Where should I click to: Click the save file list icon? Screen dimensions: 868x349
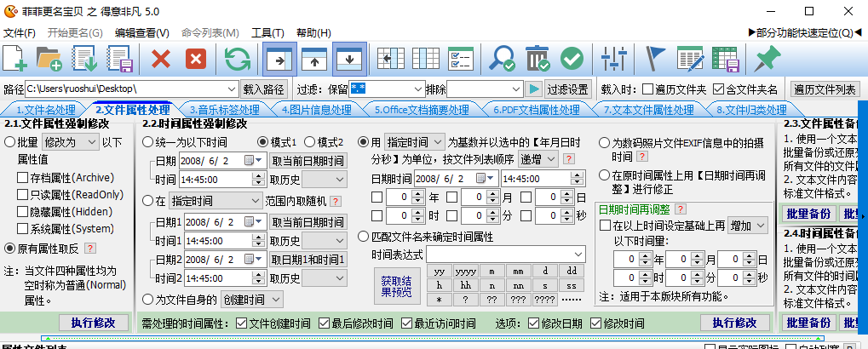pos(120,59)
